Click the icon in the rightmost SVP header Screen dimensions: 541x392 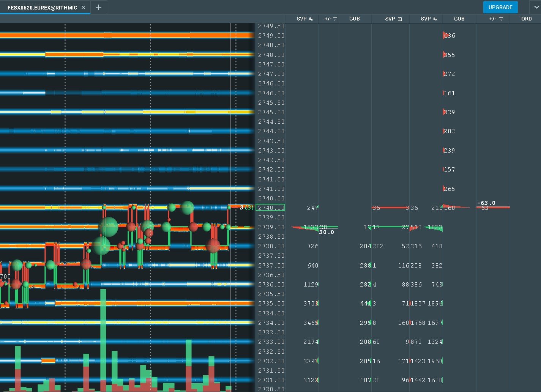pos(435,19)
